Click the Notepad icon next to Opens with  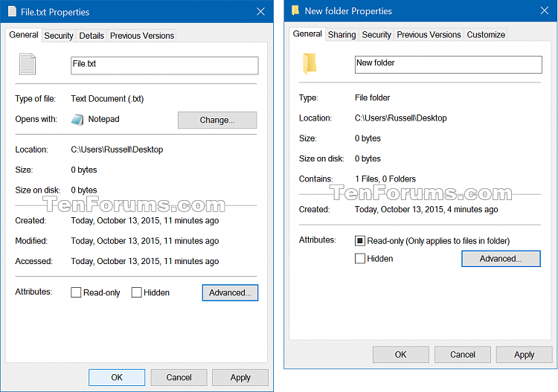(x=77, y=120)
